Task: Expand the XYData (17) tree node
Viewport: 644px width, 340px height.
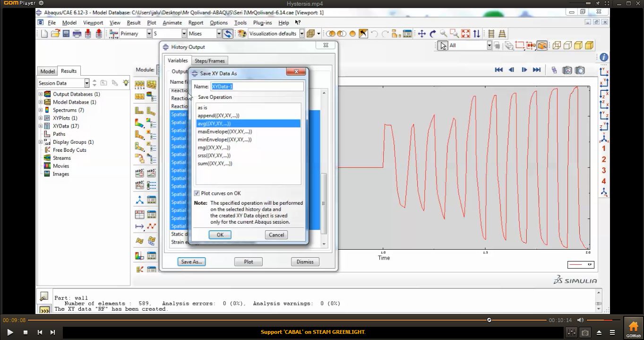Action: (41, 126)
